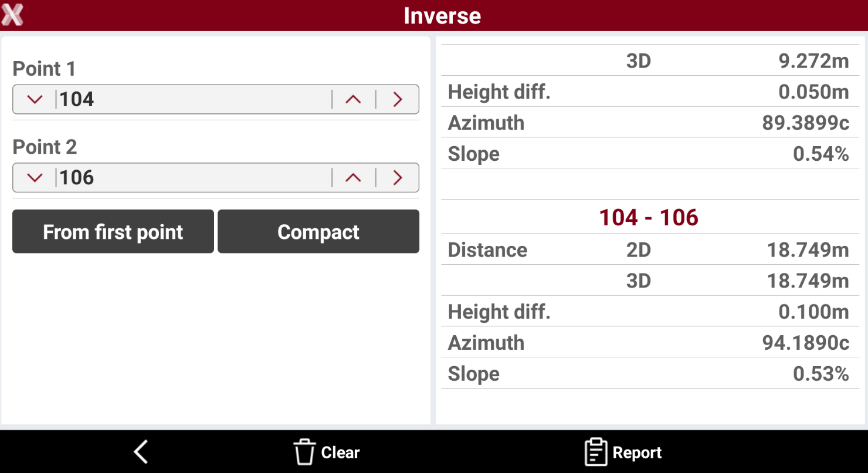The height and width of the screenshot is (473, 868).
Task: Click the Clear trash can icon
Action: tap(304, 452)
